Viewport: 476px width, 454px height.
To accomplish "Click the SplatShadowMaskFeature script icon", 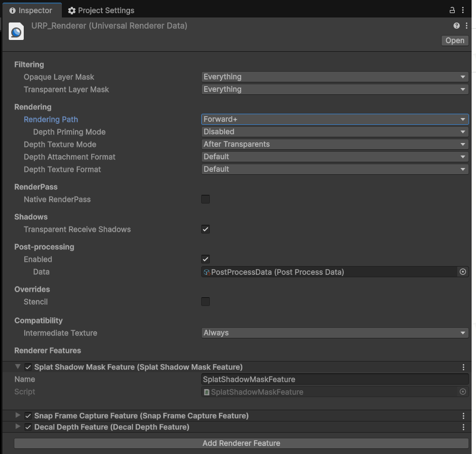I will [x=207, y=392].
